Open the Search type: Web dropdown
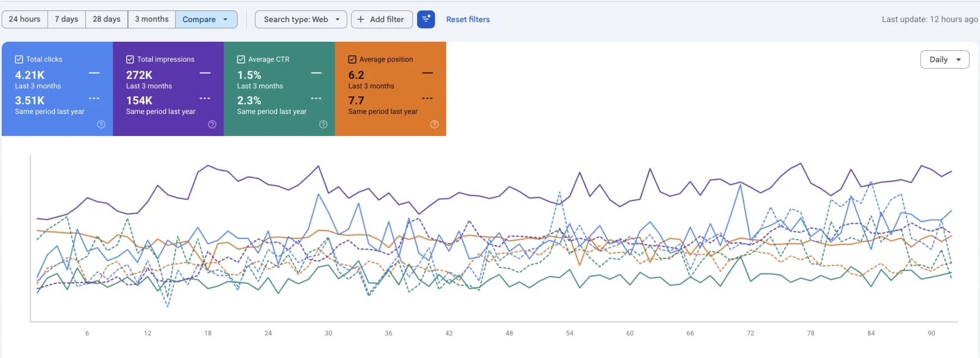 (x=301, y=19)
